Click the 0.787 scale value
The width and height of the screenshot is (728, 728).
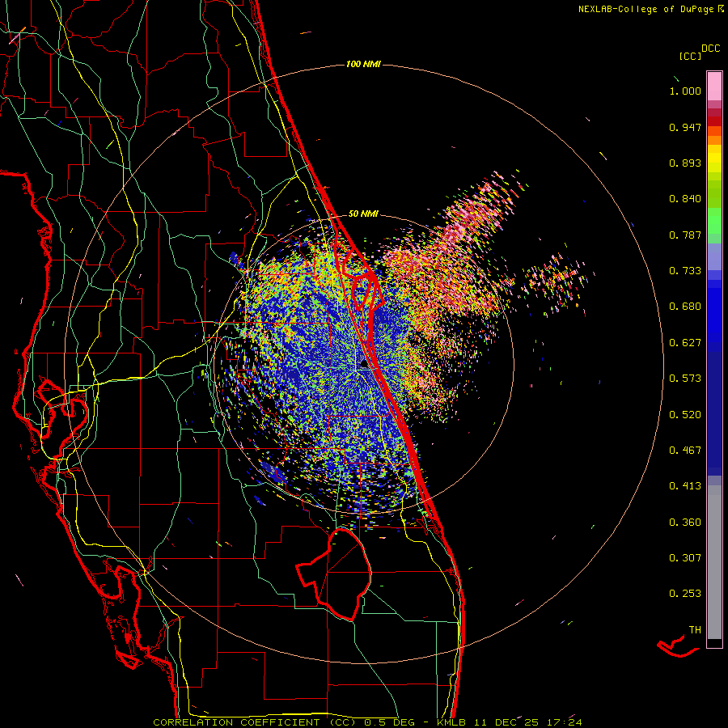[x=685, y=235]
